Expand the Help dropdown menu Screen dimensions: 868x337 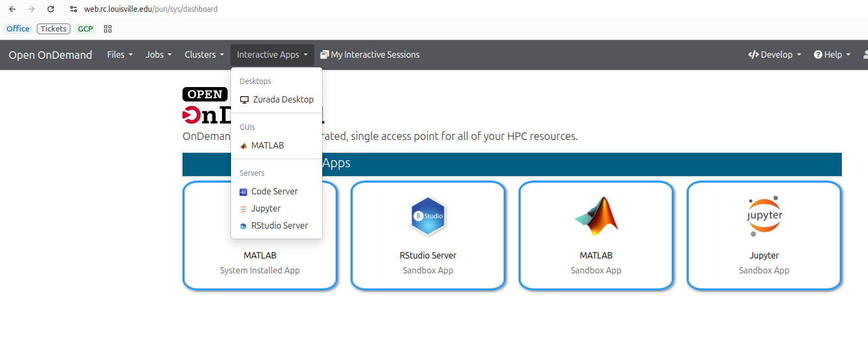pos(832,54)
